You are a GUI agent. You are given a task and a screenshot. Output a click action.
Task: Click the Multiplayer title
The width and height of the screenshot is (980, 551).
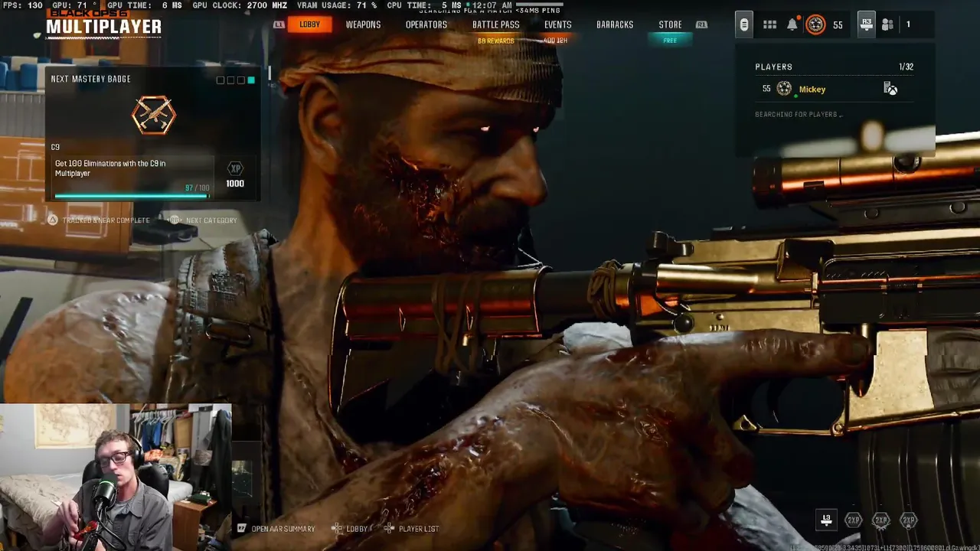tap(103, 27)
